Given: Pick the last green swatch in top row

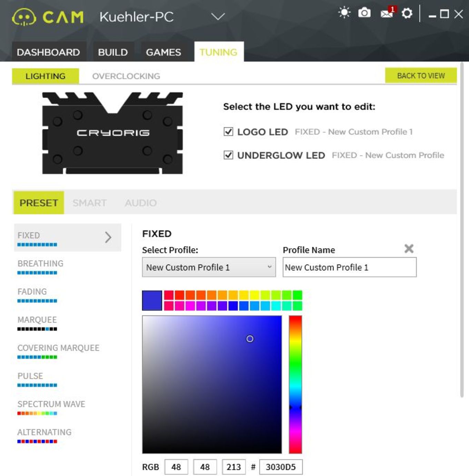Looking at the screenshot, I should click(x=298, y=295).
